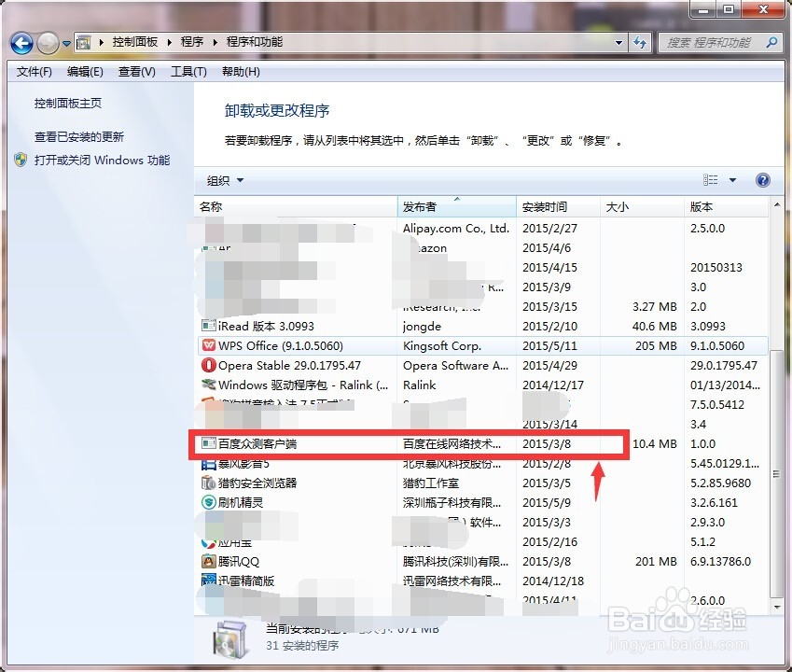Viewport: 792px width, 672px height.
Task: Open the 文件(F) menu
Action: pyautogui.click(x=34, y=72)
